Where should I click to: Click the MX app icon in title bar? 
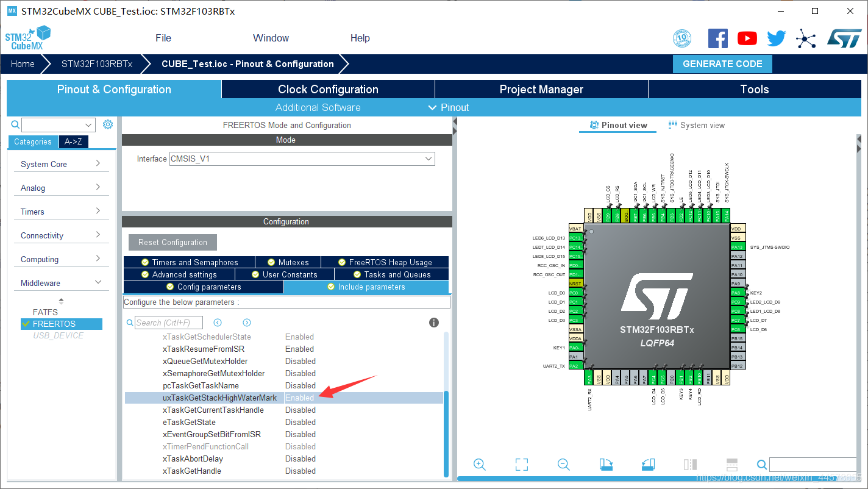click(x=12, y=11)
